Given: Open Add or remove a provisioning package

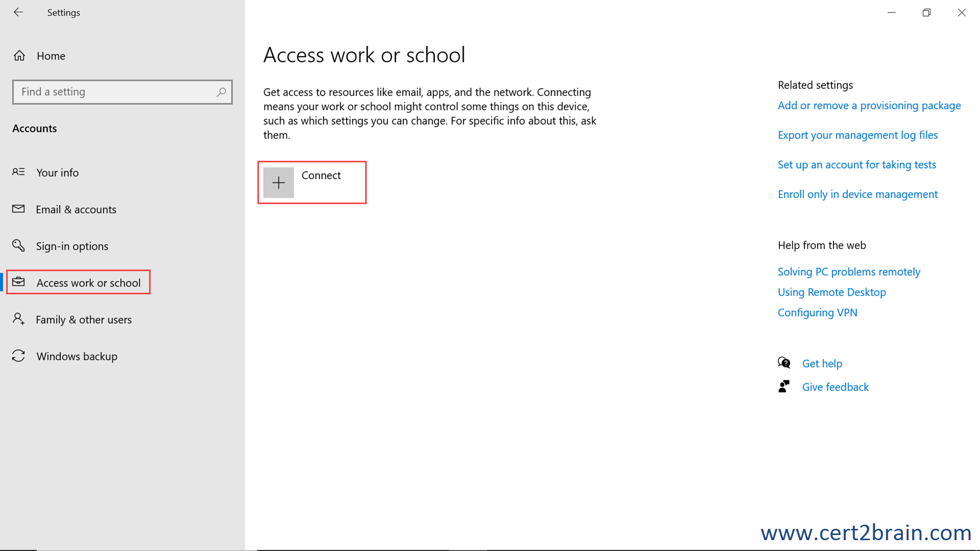Looking at the screenshot, I should [x=869, y=105].
